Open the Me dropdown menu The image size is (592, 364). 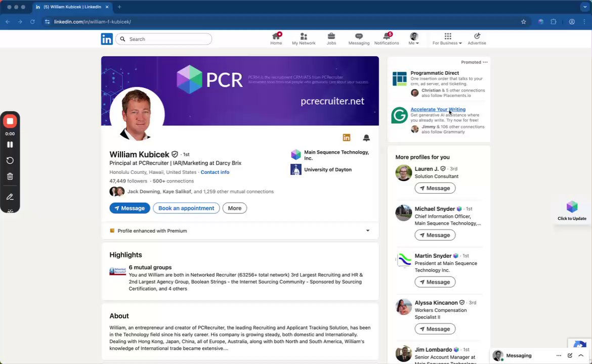tap(414, 39)
